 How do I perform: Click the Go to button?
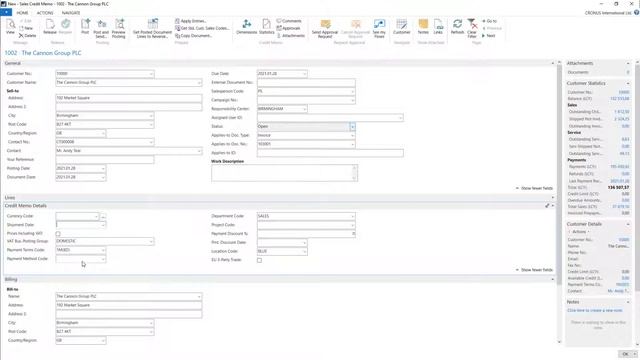(x=489, y=21)
